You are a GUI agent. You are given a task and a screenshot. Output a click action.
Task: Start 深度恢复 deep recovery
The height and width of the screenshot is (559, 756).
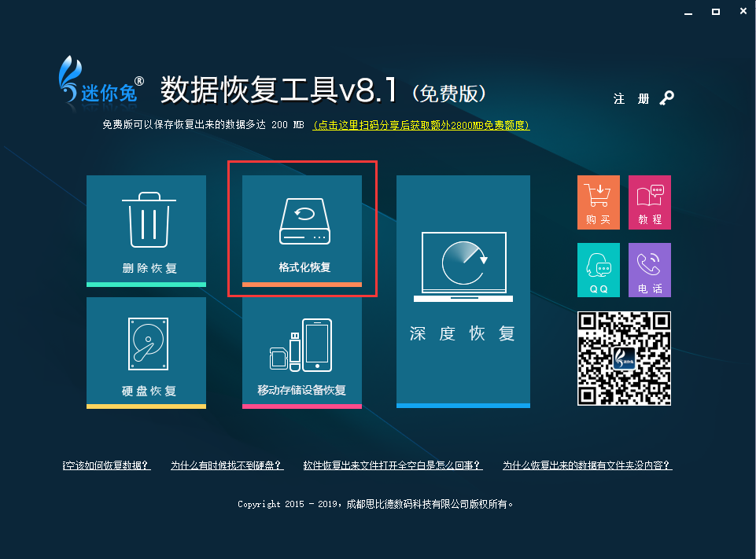(x=463, y=292)
